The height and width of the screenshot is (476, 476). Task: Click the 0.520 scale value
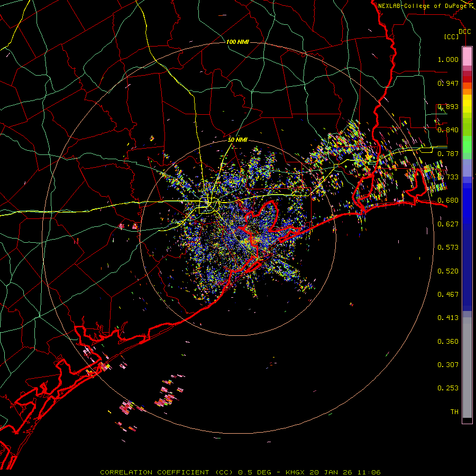tap(448, 271)
